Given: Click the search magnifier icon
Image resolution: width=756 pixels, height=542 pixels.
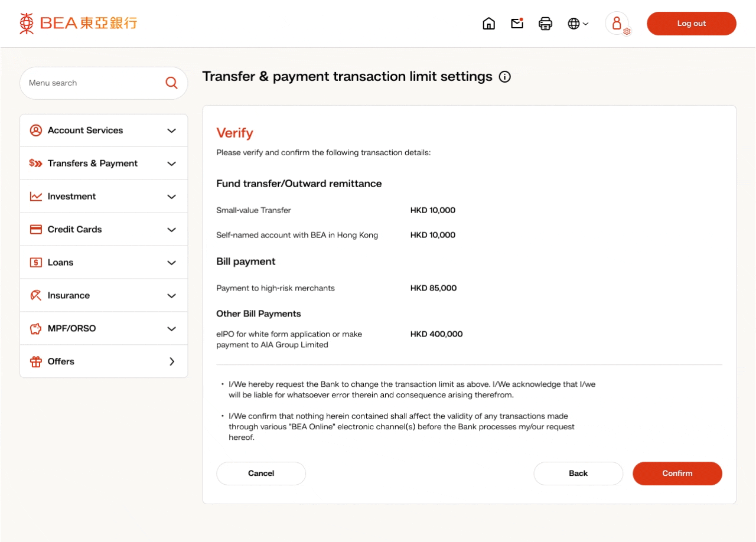Looking at the screenshot, I should point(171,83).
